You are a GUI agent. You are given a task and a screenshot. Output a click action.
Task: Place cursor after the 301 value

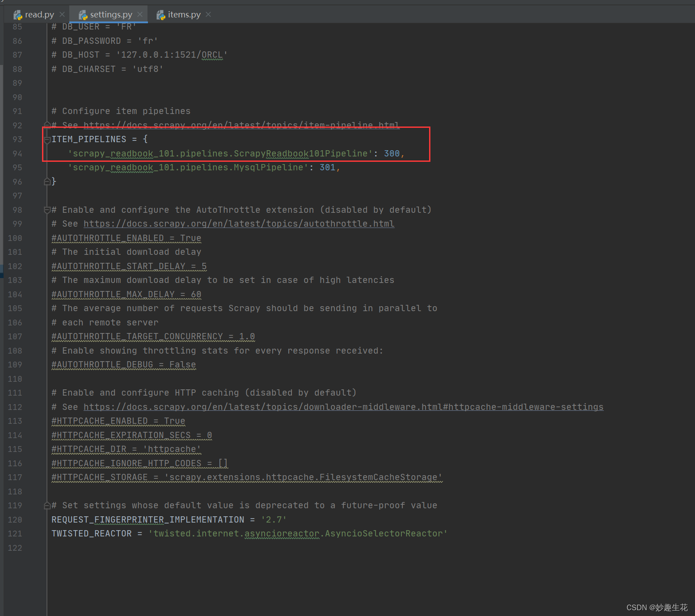coord(336,167)
